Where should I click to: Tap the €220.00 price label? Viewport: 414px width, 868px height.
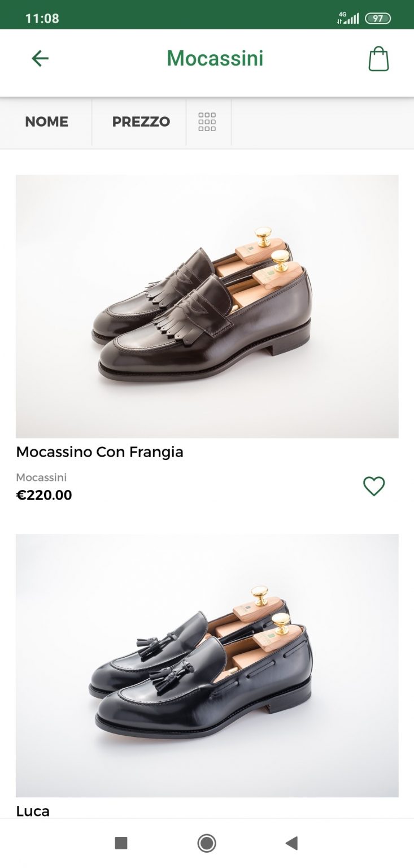(44, 496)
